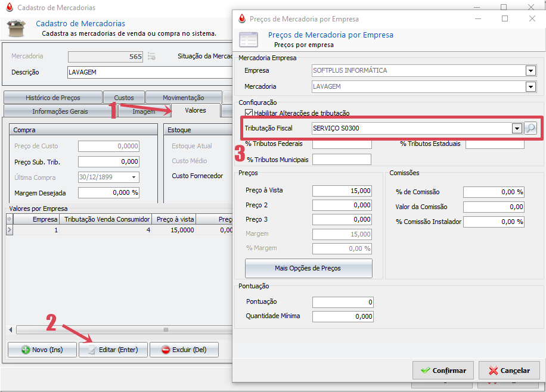Viewport: 546px width, 392px height.
Task: Click the Descrição field containing LAVAGEM
Action: click(150, 73)
